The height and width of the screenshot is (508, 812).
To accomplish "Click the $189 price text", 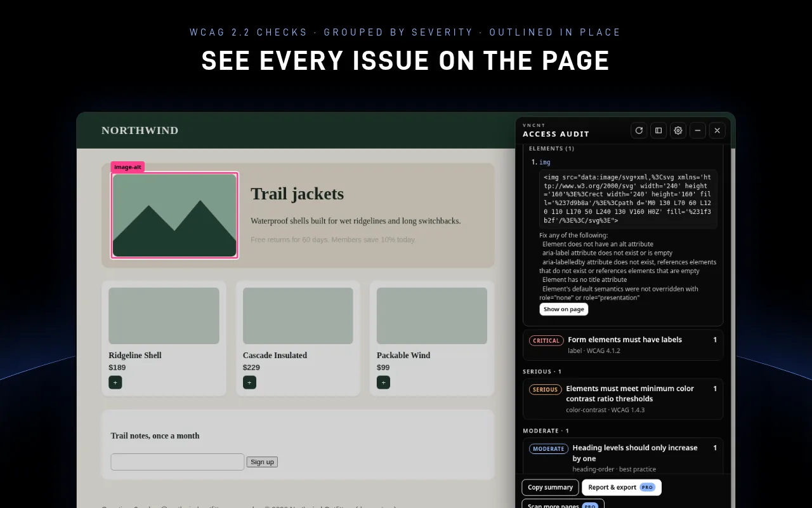I will click(117, 367).
